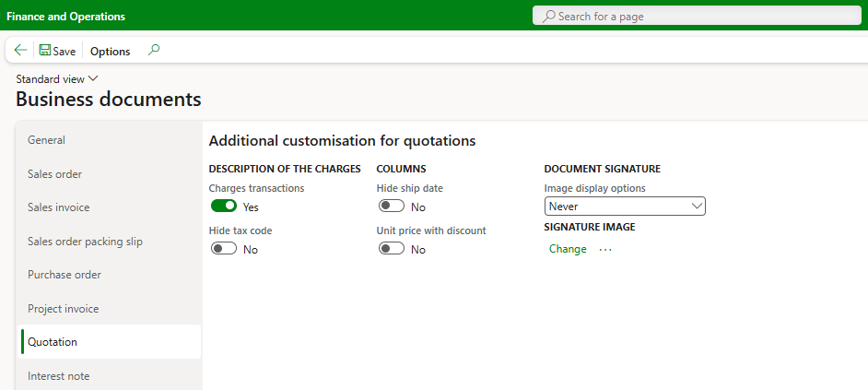The height and width of the screenshot is (390, 868).
Task: Click the toolbar search magnifier icon
Action: (154, 51)
